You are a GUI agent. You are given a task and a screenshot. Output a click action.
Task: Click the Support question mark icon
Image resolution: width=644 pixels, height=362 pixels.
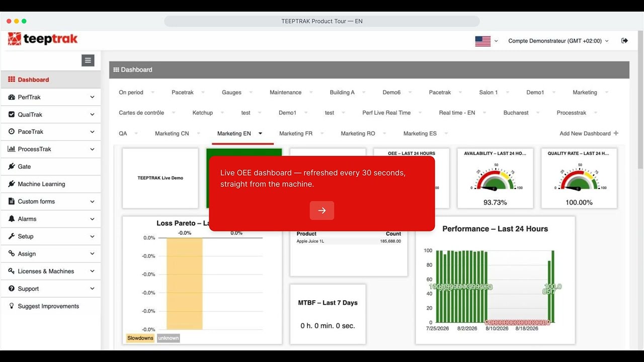coord(12,289)
